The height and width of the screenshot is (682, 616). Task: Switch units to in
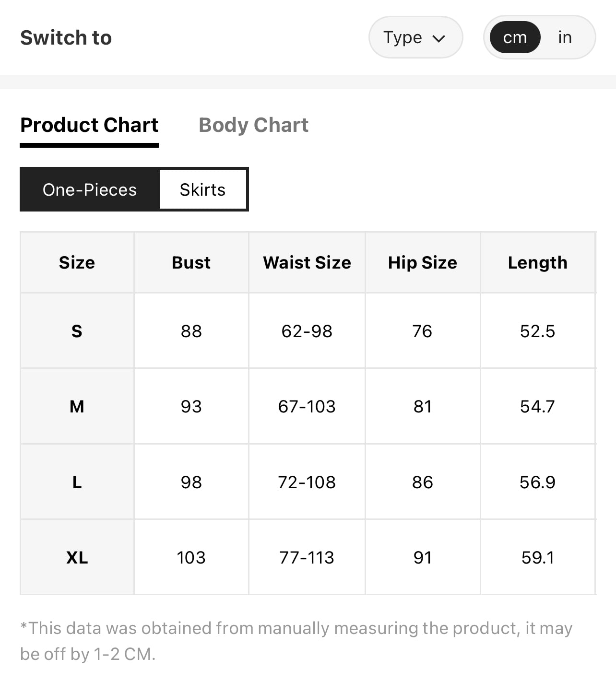(565, 37)
